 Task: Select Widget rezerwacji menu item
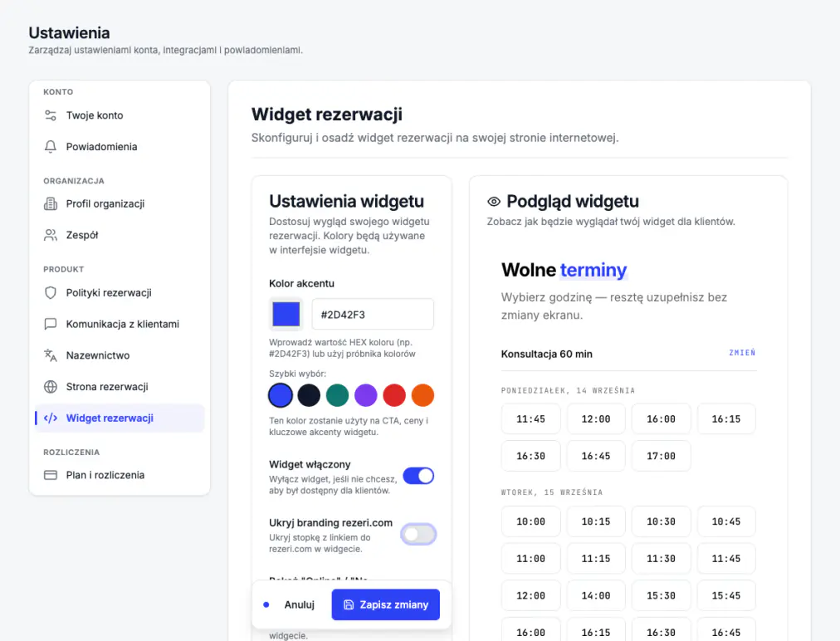point(120,418)
